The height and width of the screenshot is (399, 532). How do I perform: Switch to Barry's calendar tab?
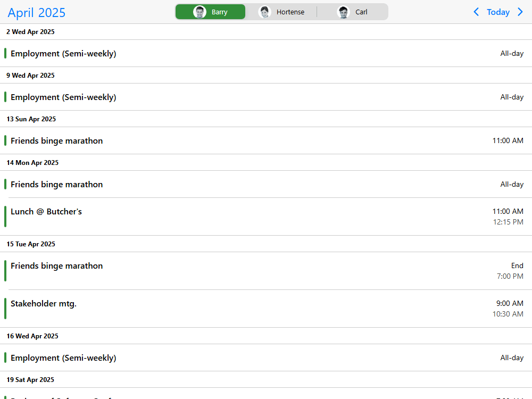[x=210, y=12]
